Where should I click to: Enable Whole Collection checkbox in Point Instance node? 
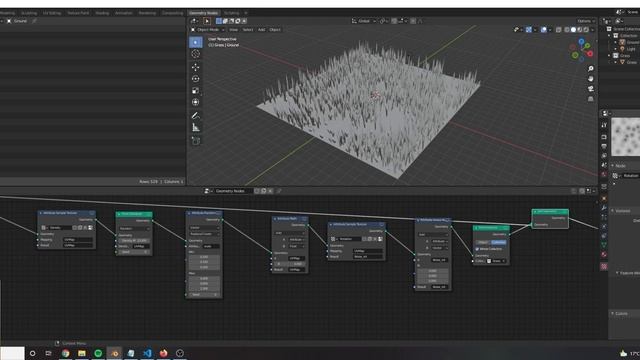477,249
